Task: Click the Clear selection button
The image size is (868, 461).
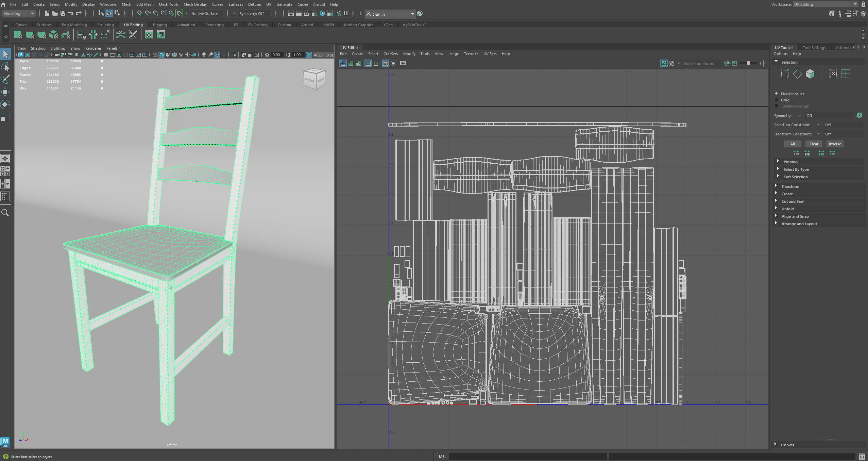Action: 814,144
